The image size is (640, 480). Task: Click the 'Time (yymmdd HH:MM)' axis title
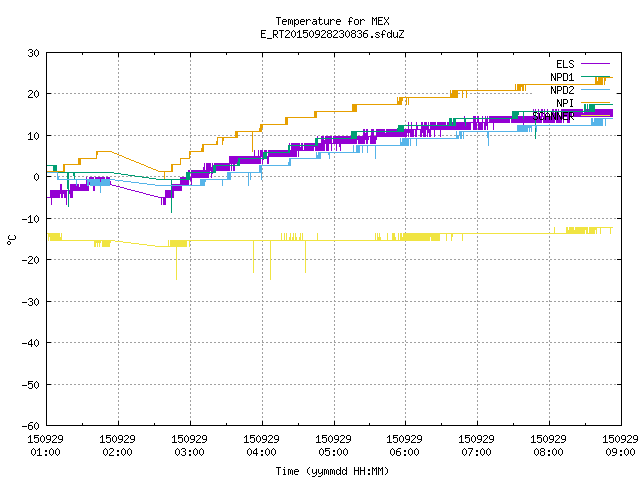tap(332, 471)
